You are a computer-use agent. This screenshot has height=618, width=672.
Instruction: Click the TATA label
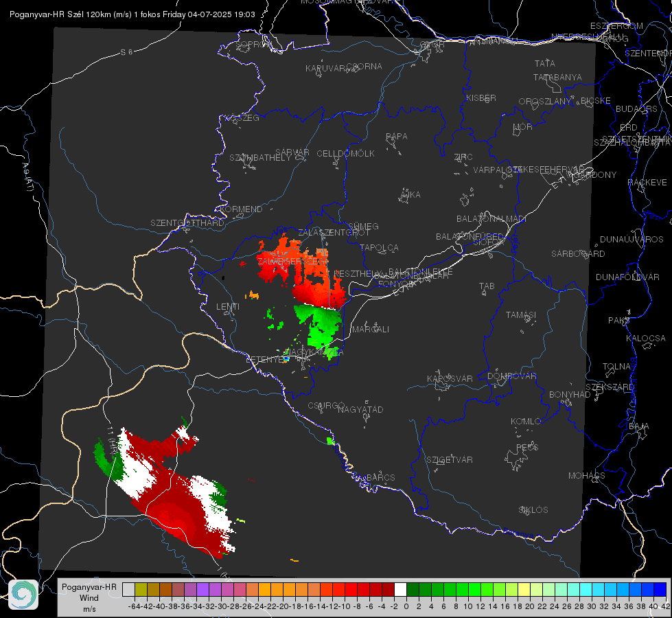pyautogui.click(x=545, y=63)
